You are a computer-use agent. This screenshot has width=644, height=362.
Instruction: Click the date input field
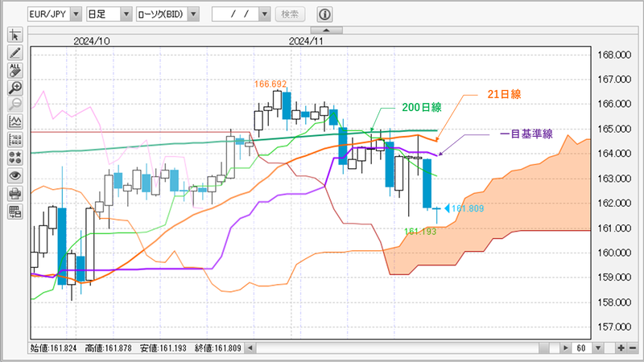[236, 14]
